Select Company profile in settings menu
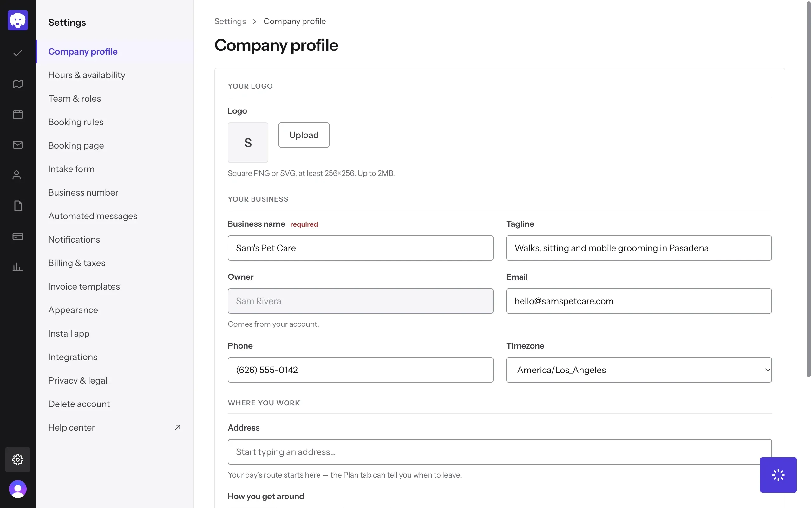 point(115,51)
